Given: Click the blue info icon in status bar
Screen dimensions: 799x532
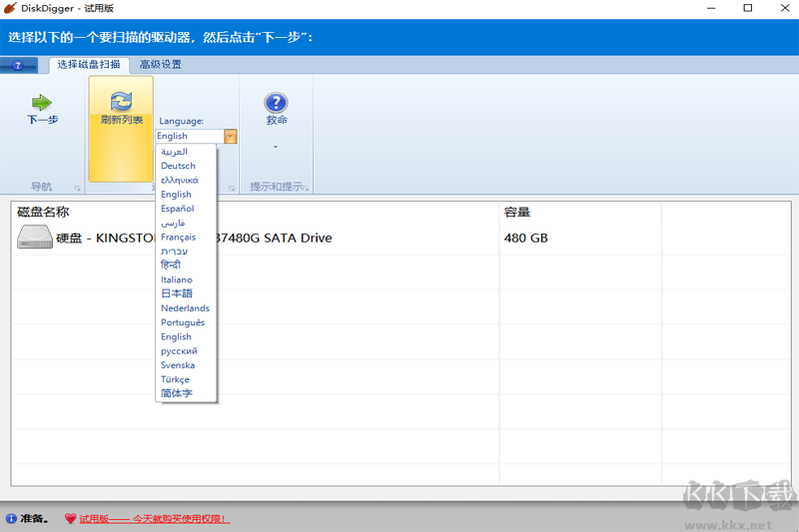Looking at the screenshot, I should coord(11,518).
